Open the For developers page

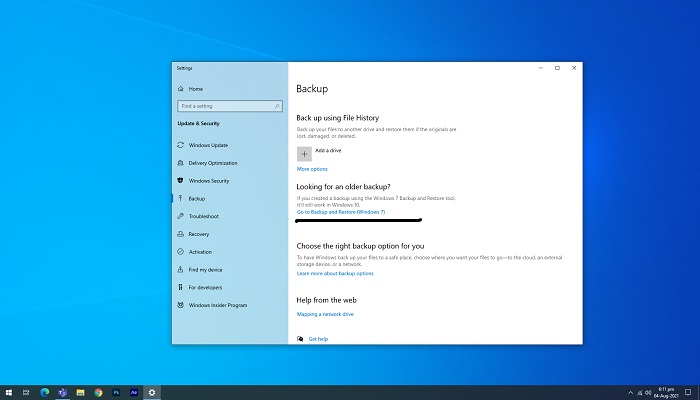[200, 288]
